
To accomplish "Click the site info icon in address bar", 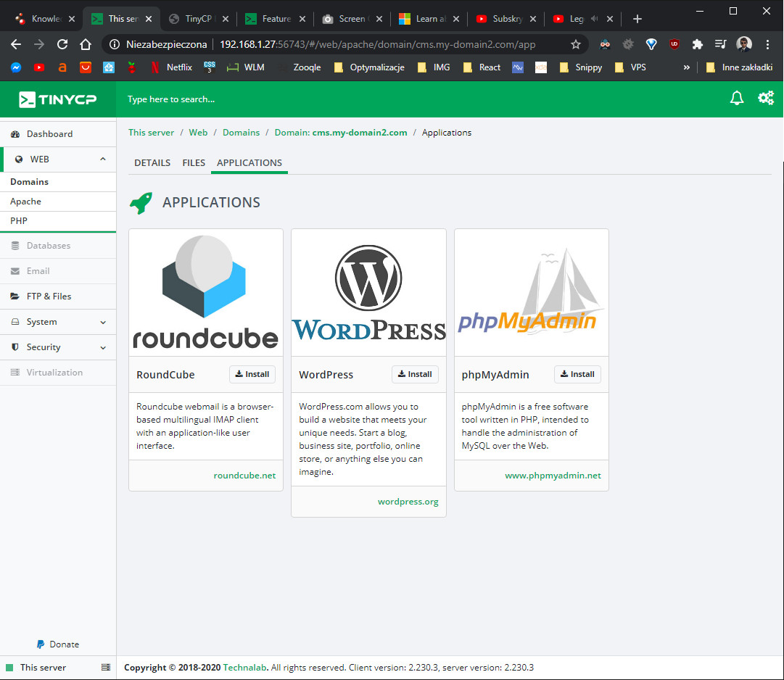I will 115,44.
